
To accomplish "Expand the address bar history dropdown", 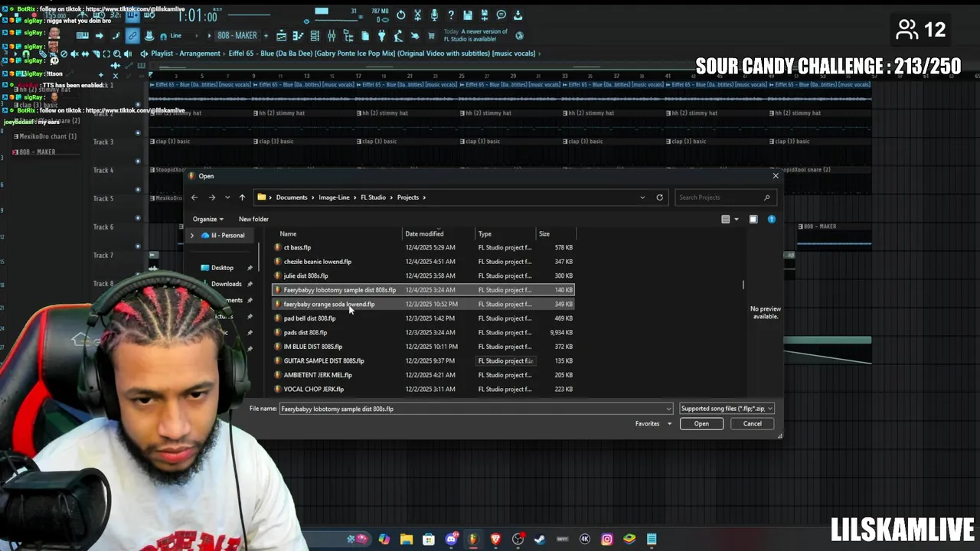I will click(x=642, y=197).
